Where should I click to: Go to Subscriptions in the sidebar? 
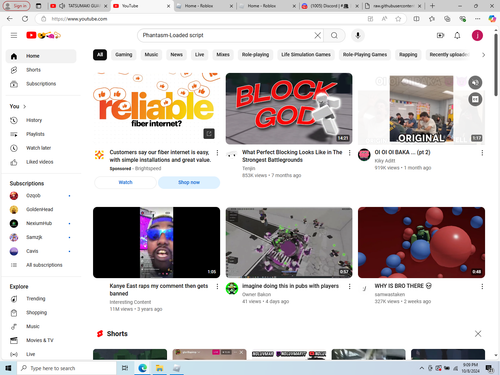(41, 84)
